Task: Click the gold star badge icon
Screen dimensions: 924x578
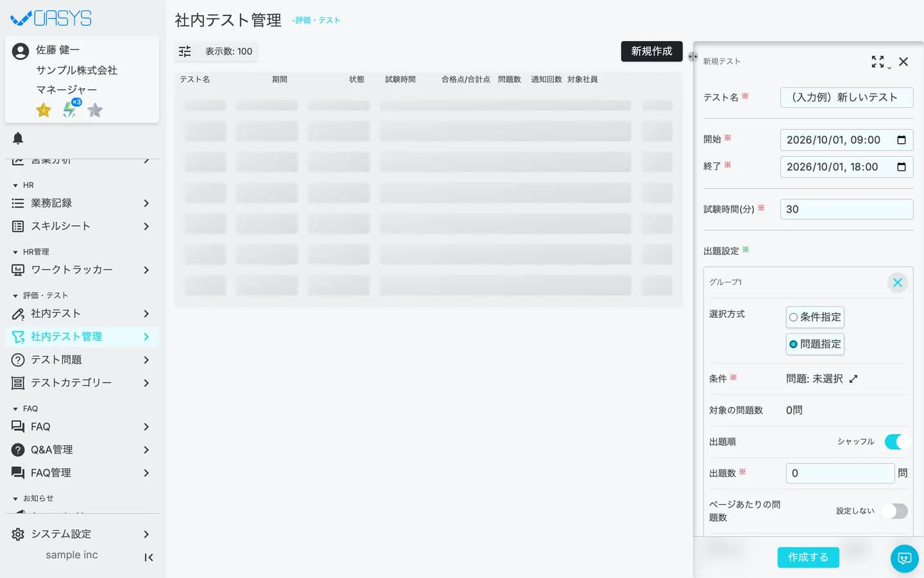Action: point(44,110)
